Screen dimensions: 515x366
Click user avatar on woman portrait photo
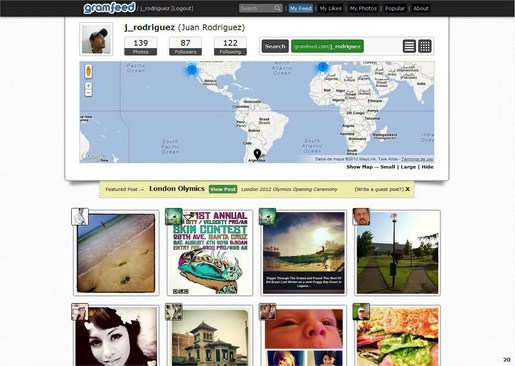click(x=80, y=312)
